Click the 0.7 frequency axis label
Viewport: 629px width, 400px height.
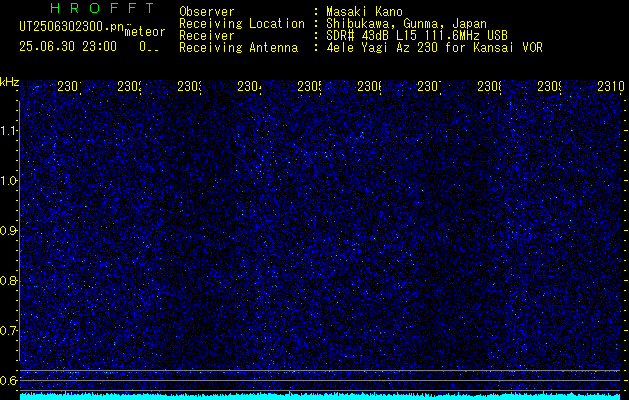[x=8, y=331]
